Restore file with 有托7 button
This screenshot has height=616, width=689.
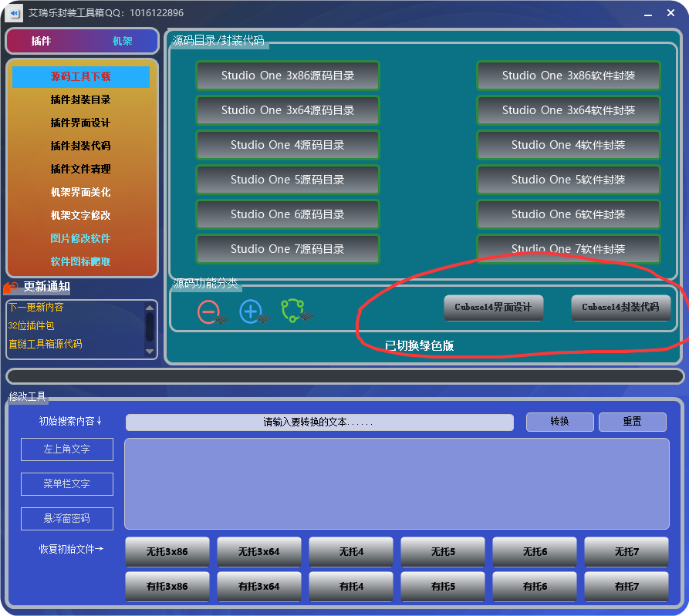(x=627, y=587)
